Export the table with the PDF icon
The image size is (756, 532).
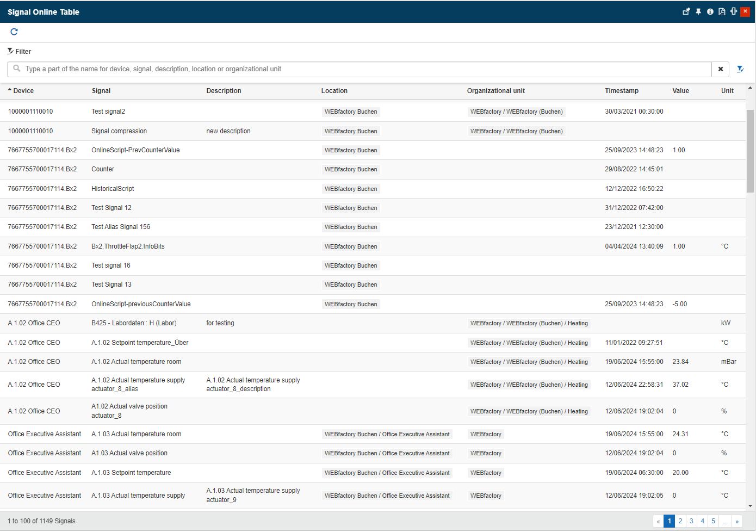[722, 11]
